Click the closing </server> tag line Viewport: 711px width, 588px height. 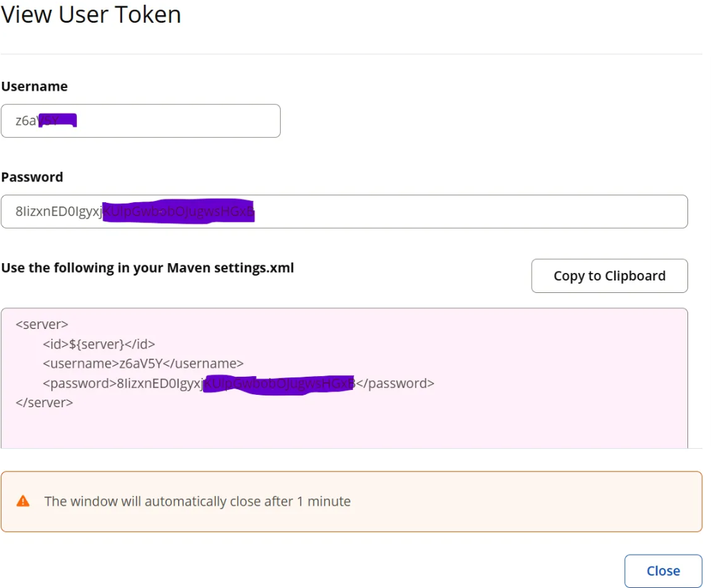click(x=44, y=402)
